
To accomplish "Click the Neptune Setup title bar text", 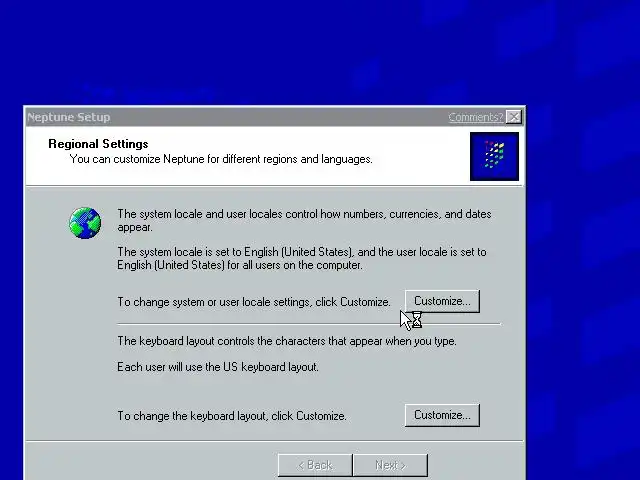I will click(69, 117).
